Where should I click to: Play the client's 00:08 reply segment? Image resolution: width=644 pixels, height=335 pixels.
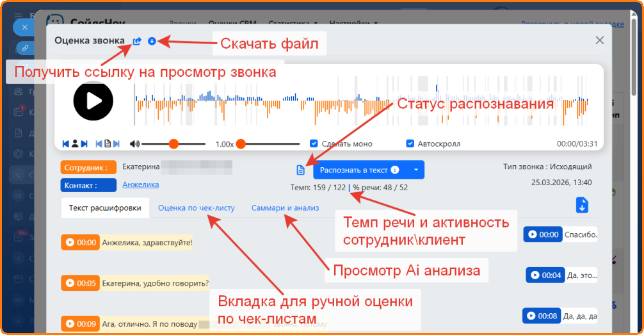pyautogui.click(x=542, y=316)
